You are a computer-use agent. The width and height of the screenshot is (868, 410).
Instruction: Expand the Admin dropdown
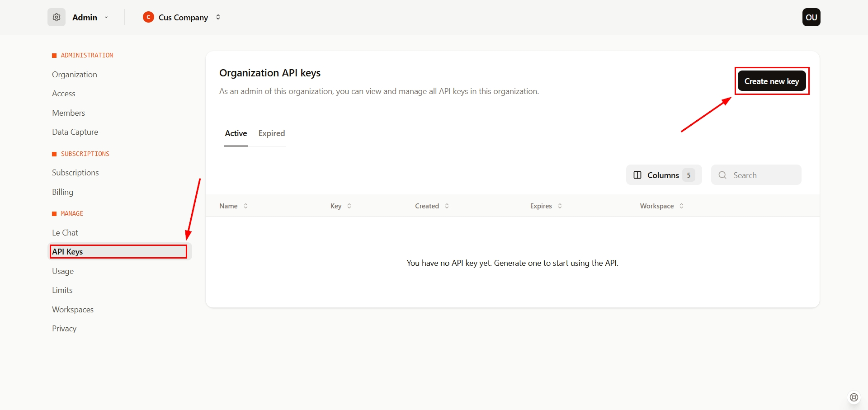pyautogui.click(x=106, y=17)
